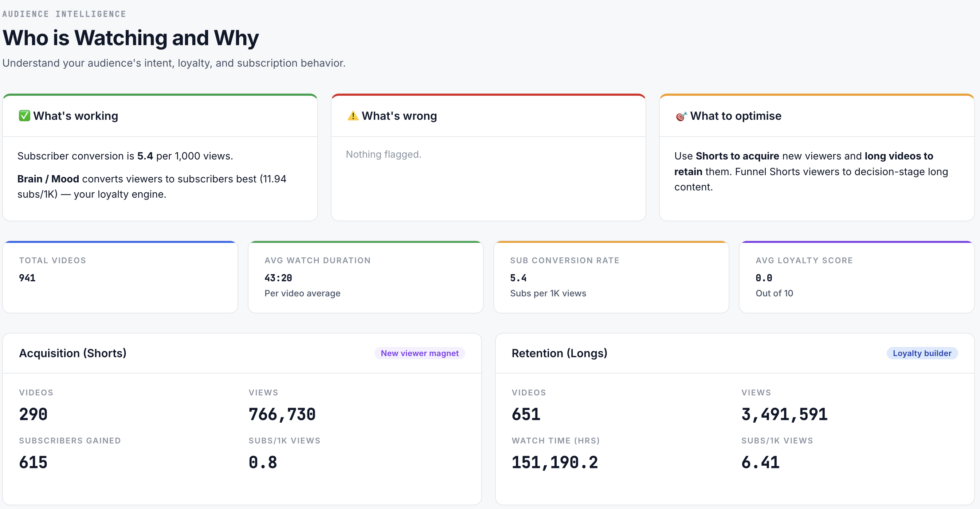Click the Acquisition (Shorts) heading

click(72, 353)
